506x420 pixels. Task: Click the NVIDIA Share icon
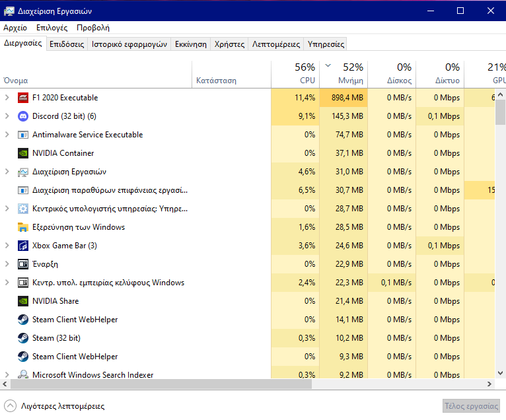[x=22, y=301]
